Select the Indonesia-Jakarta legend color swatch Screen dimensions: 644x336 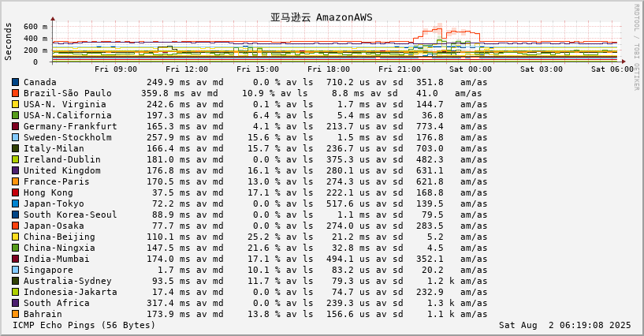(x=16, y=292)
